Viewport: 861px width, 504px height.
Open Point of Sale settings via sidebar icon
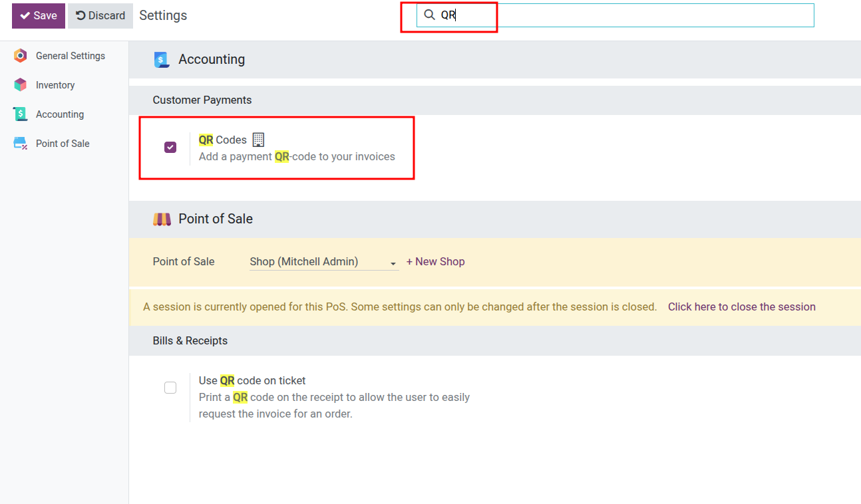coord(20,143)
